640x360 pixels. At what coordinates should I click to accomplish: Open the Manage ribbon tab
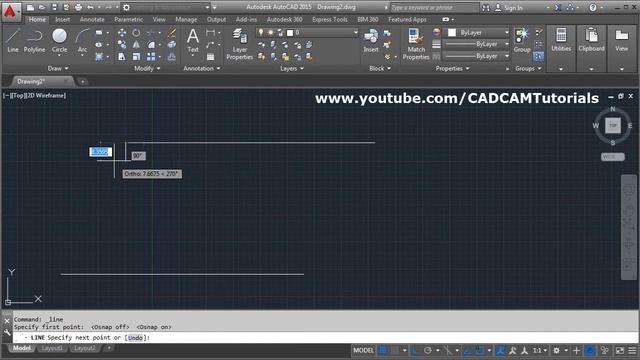click(186, 19)
